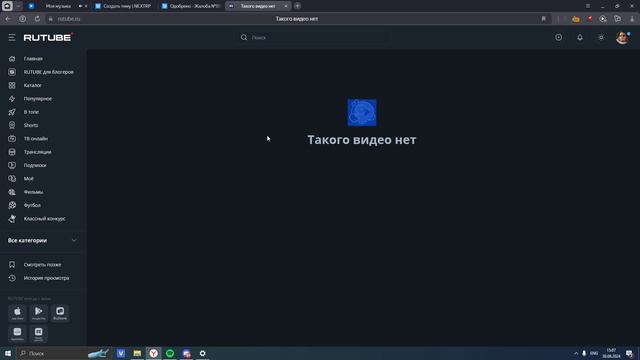Open AppGallery download tile
Image resolution: width=640 pixels, height=360 pixels.
17,333
